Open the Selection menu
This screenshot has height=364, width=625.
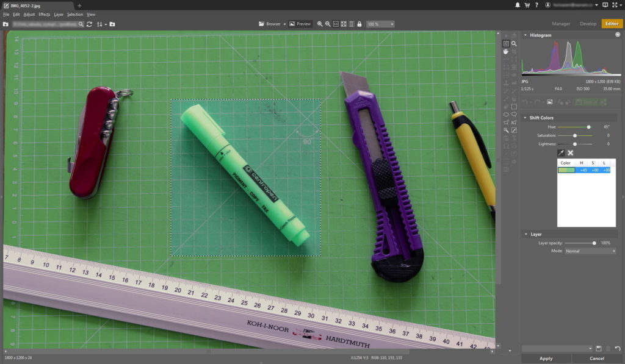(75, 15)
